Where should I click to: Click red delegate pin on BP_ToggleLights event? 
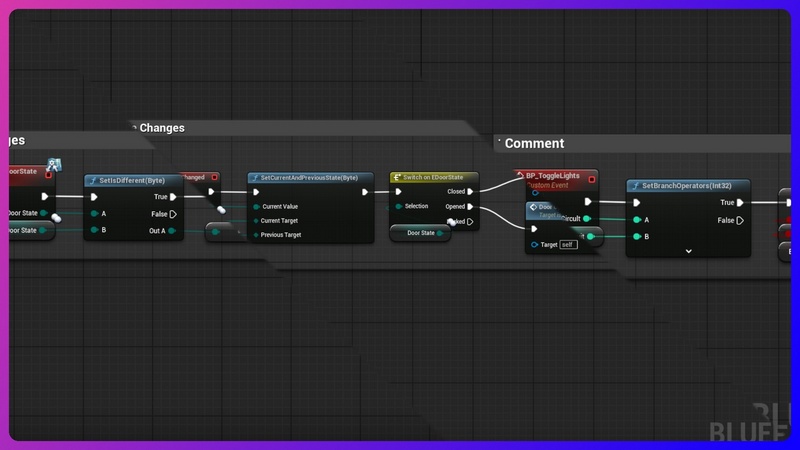(x=592, y=179)
